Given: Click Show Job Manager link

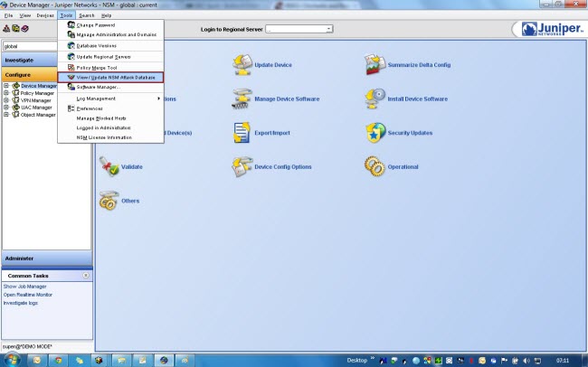Looking at the screenshot, I should [24, 287].
